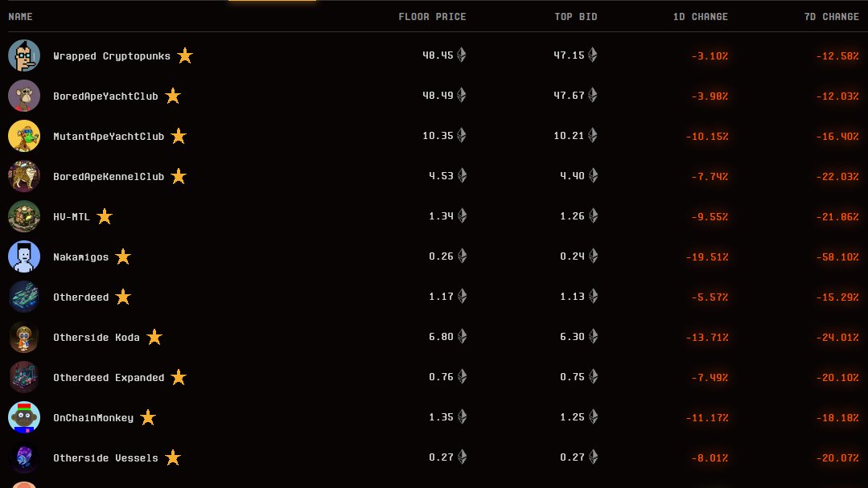Select the -8.01% 1D change value
Screen dimensions: 868x488
pos(710,458)
